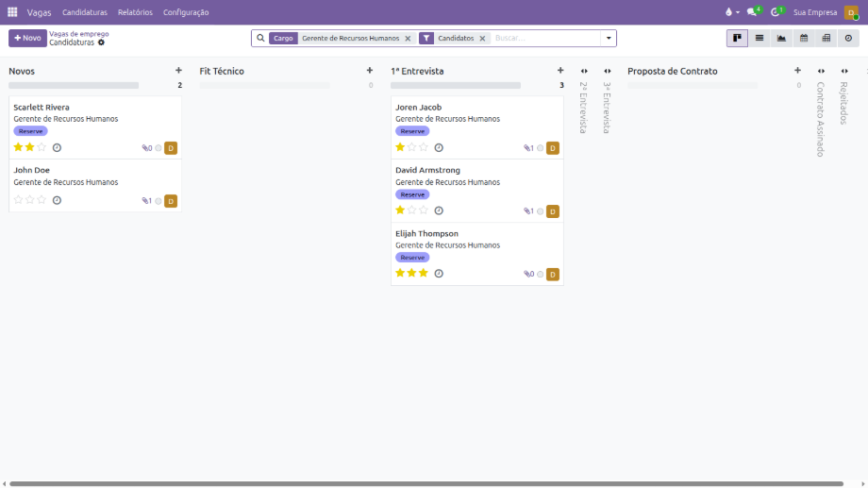
Task: Open the Relatórios menu
Action: pyautogui.click(x=135, y=12)
